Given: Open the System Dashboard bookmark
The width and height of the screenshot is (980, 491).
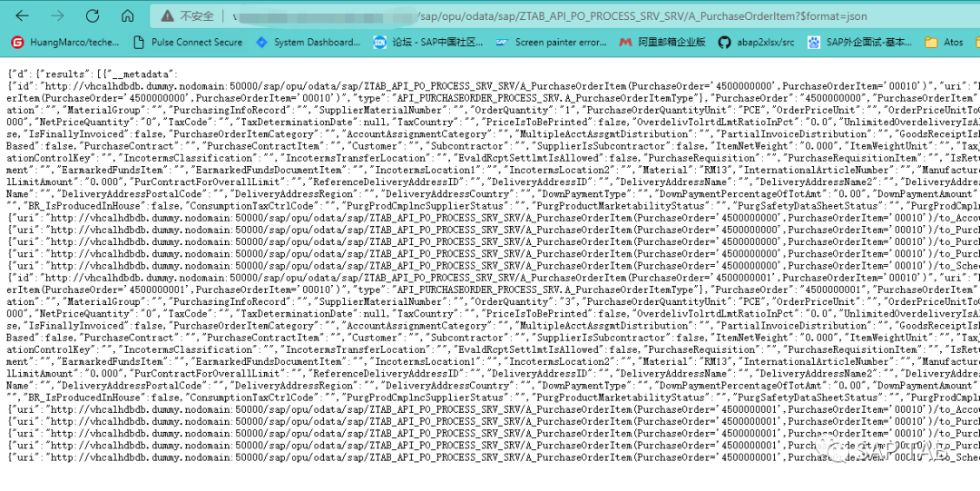Looking at the screenshot, I should click(309, 43).
